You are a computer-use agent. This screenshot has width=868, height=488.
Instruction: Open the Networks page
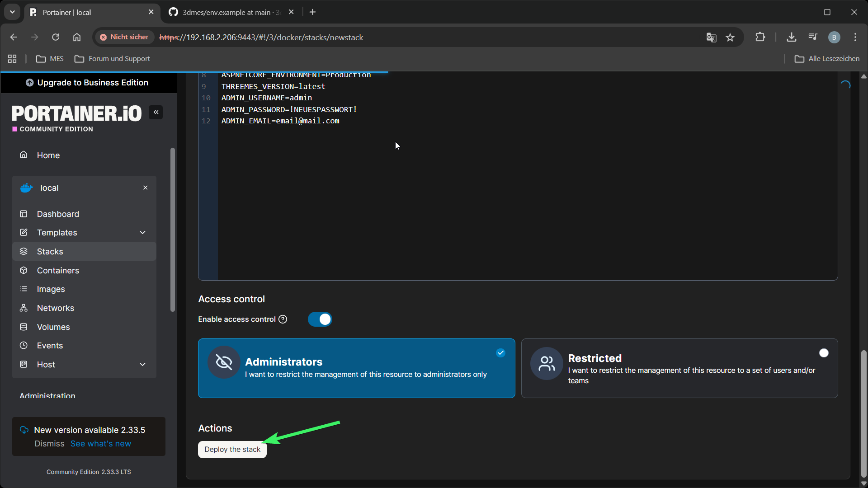click(x=55, y=308)
